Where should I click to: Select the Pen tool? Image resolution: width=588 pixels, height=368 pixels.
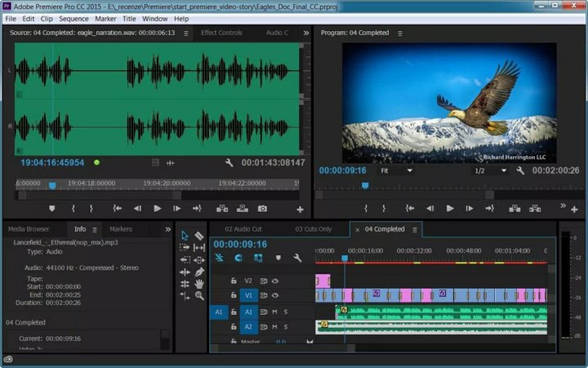[x=199, y=272]
